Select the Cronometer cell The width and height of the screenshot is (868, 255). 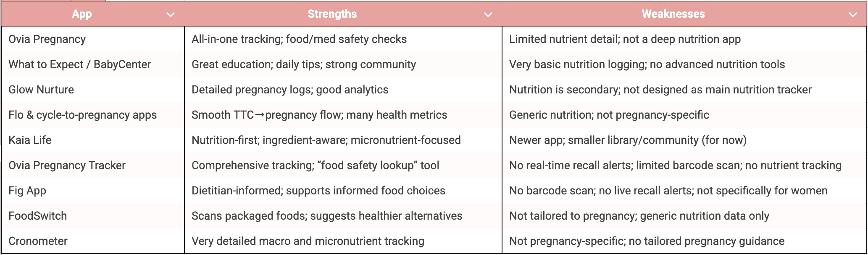tap(38, 241)
